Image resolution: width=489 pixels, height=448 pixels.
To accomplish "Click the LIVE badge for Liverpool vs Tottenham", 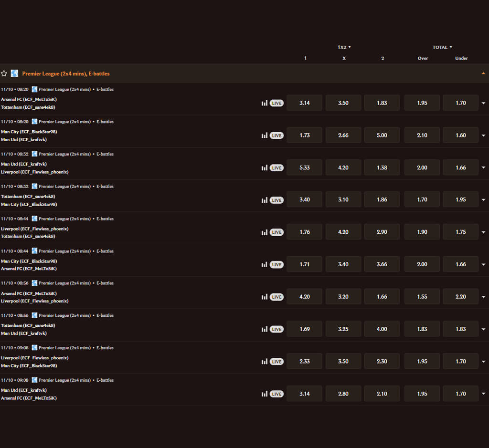I will [x=276, y=232].
